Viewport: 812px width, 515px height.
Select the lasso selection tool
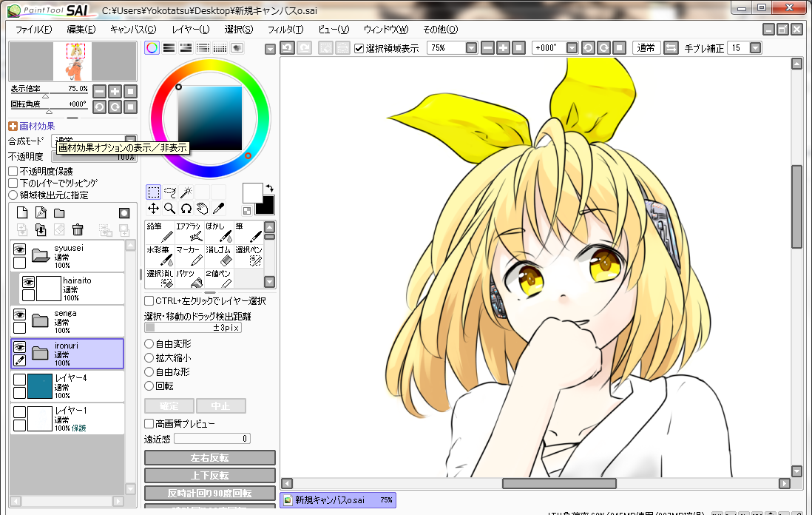[x=170, y=192]
